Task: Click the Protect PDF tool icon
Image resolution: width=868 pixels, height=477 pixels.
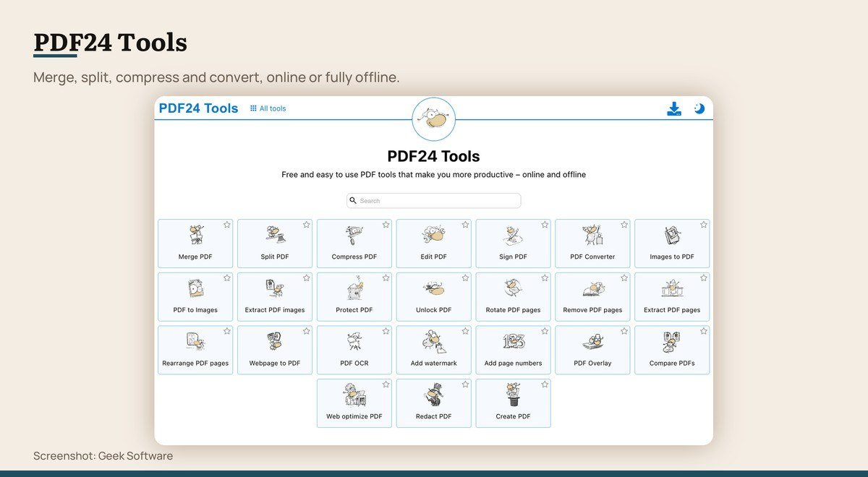Action: point(354,289)
